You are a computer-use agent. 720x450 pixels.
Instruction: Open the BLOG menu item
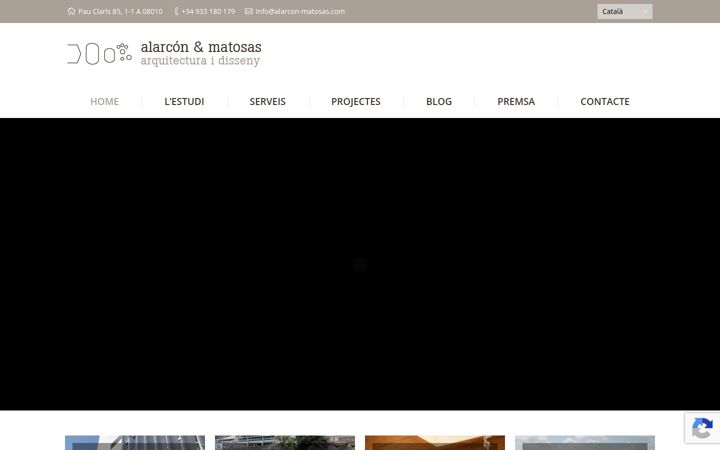[439, 101]
